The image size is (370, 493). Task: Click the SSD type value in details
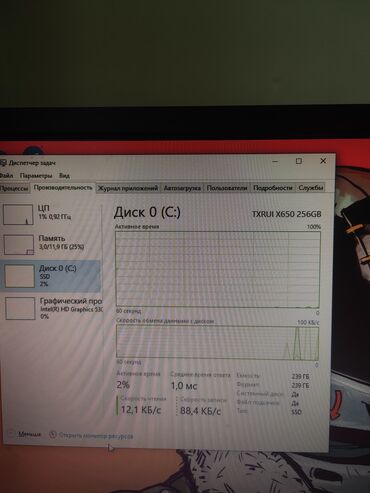click(x=296, y=412)
